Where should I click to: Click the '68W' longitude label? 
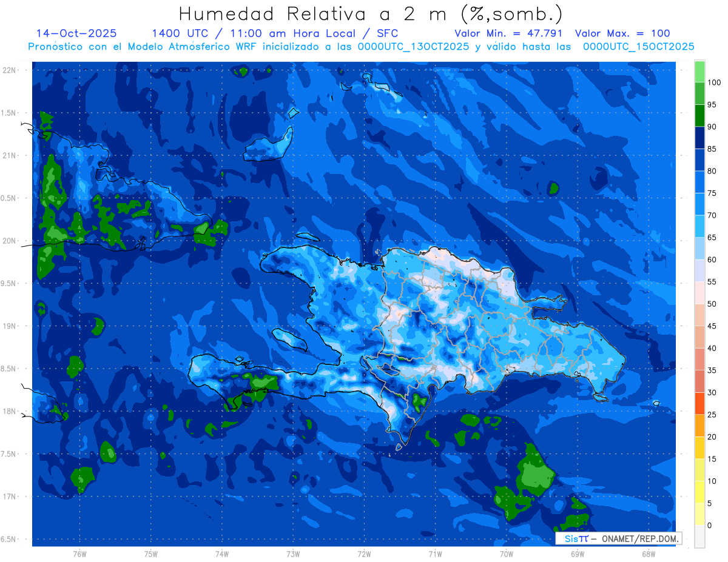648,554
